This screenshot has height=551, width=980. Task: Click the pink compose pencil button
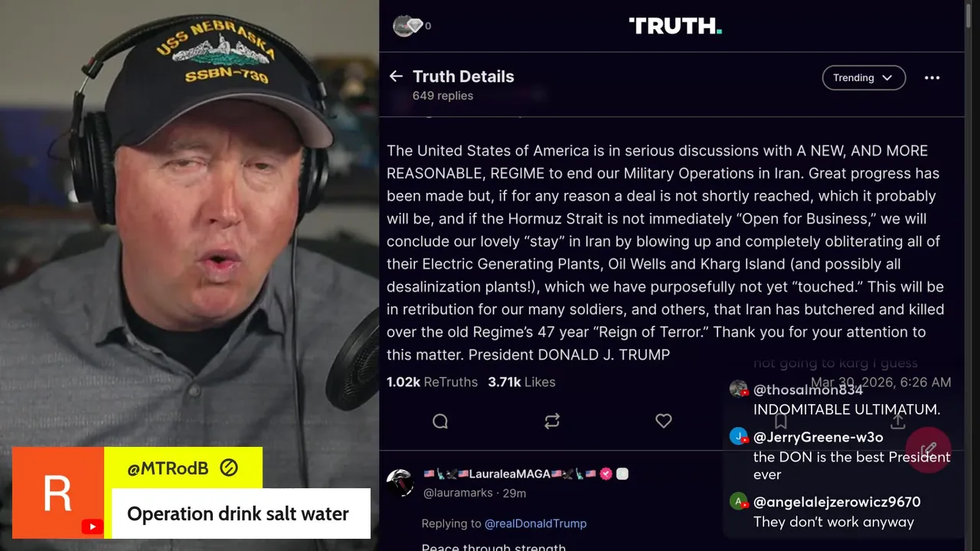928,450
